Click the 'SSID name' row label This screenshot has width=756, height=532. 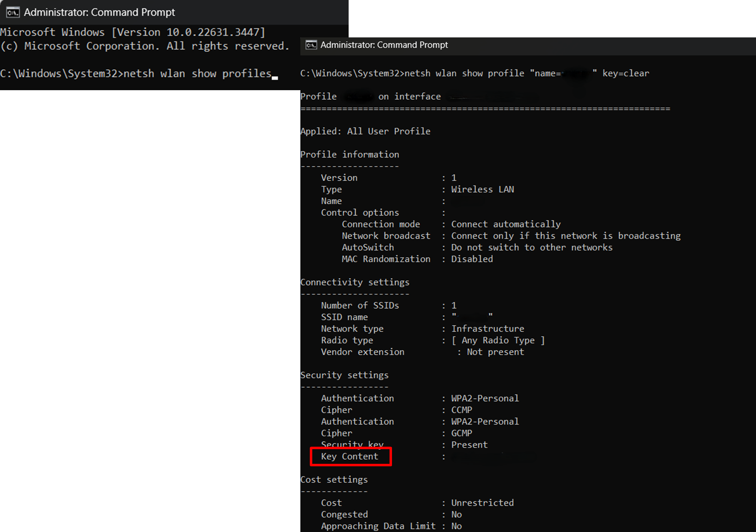click(x=344, y=317)
